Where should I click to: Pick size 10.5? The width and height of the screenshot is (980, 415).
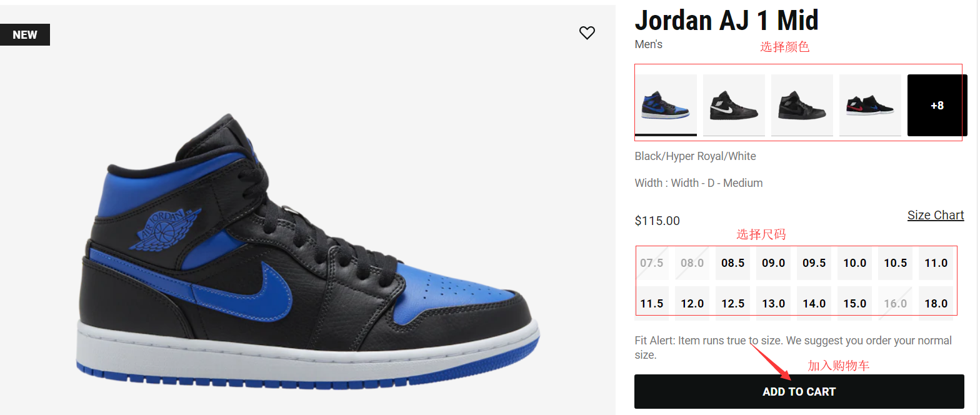coord(895,263)
